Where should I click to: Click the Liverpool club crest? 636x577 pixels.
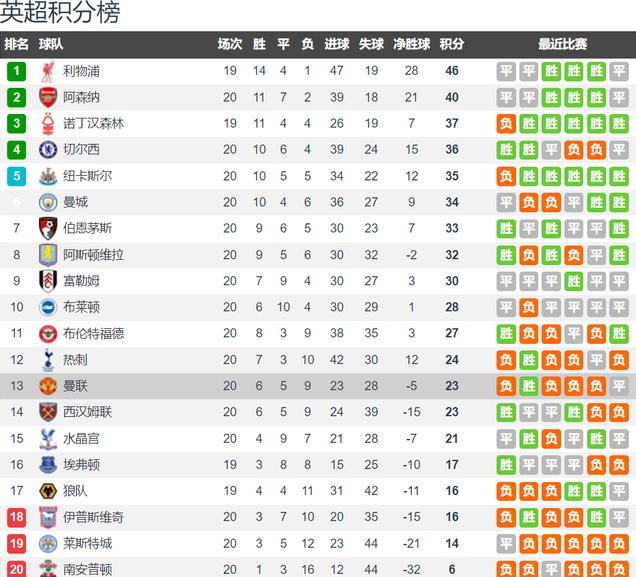click(48, 71)
